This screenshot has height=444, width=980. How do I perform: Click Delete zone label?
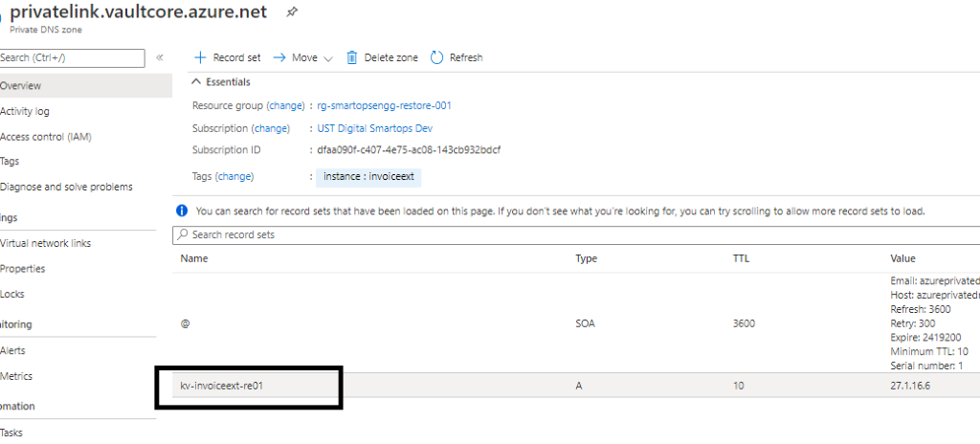pyautogui.click(x=390, y=57)
